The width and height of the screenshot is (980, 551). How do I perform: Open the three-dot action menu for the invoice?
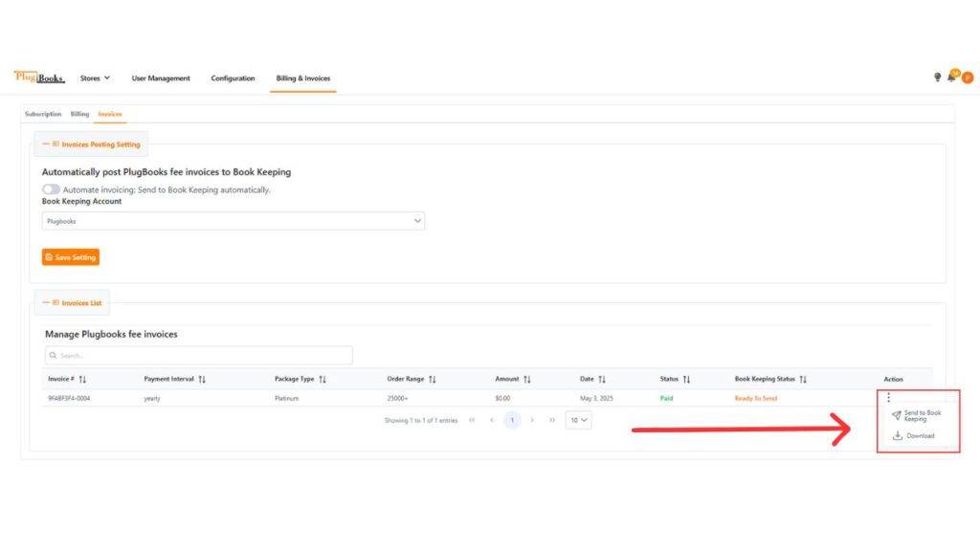(x=889, y=397)
